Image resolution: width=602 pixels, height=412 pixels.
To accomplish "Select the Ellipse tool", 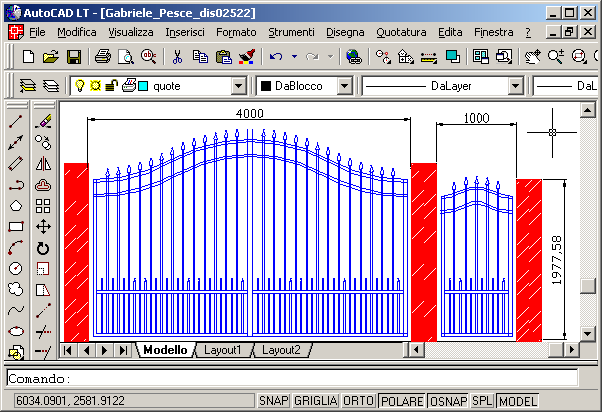I will [16, 331].
